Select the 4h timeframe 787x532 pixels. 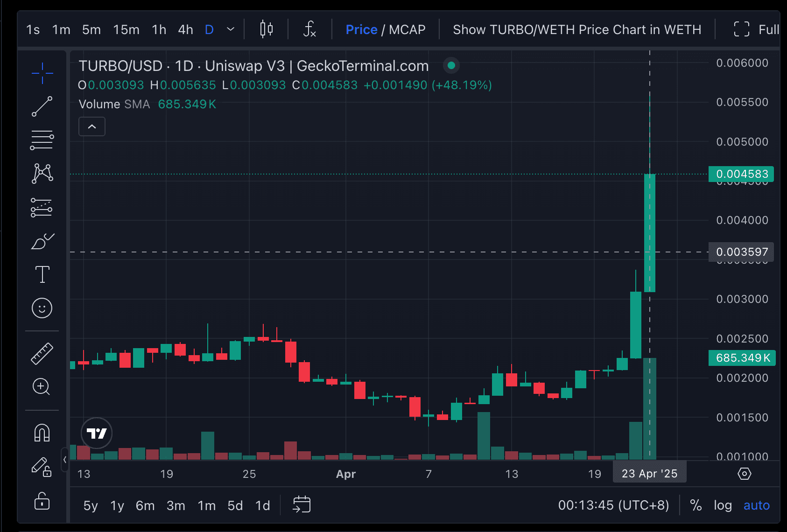point(185,29)
